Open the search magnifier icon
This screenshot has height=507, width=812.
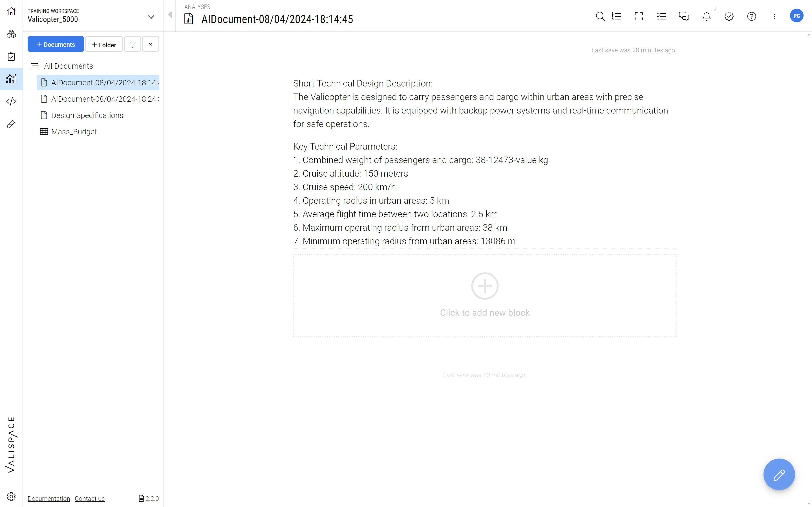click(x=600, y=16)
